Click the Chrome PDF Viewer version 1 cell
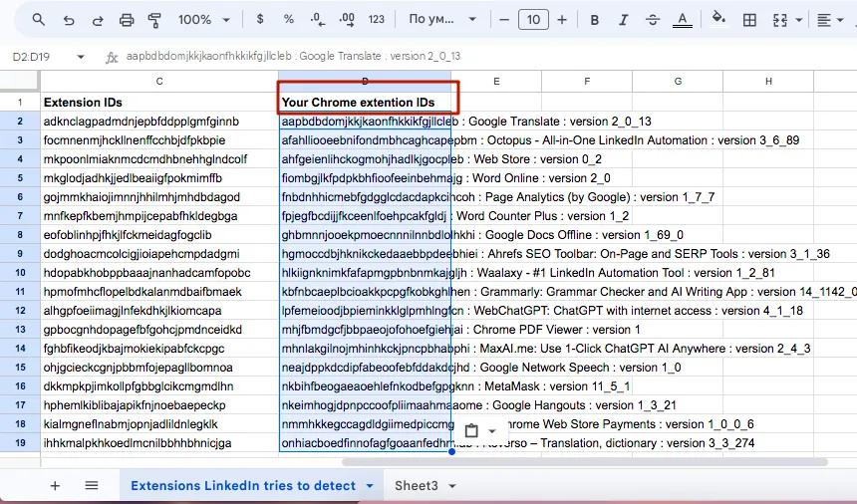The height and width of the screenshot is (504, 857). (x=365, y=330)
